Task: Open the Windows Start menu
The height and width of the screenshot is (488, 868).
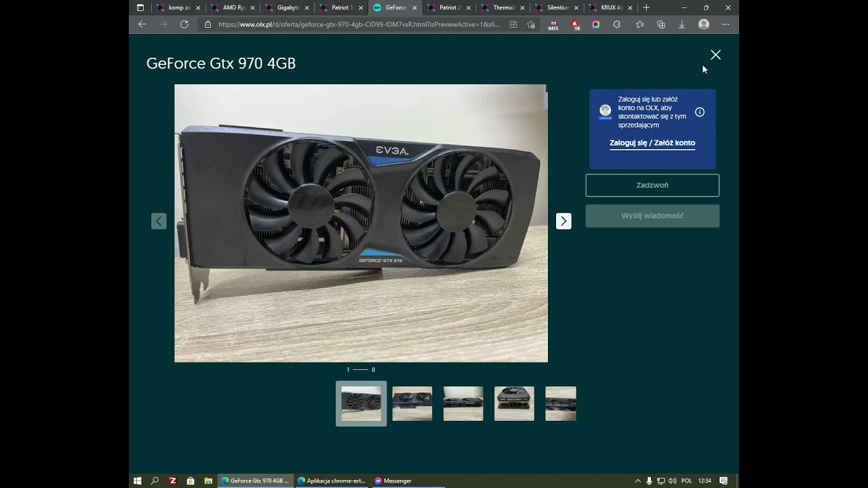Action: [137, 481]
